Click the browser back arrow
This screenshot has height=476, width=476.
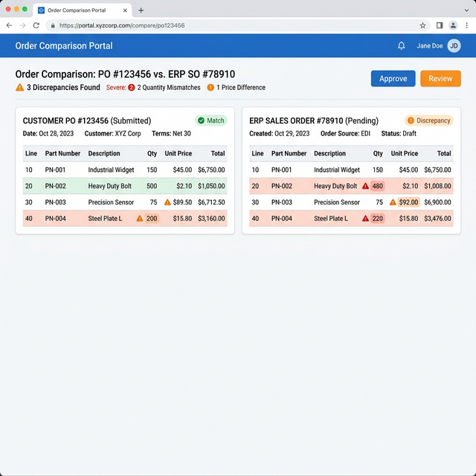click(x=9, y=25)
